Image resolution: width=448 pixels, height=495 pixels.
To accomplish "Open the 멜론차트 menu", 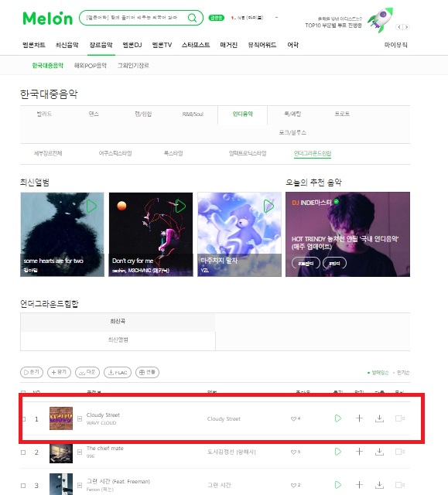I will (x=34, y=45).
